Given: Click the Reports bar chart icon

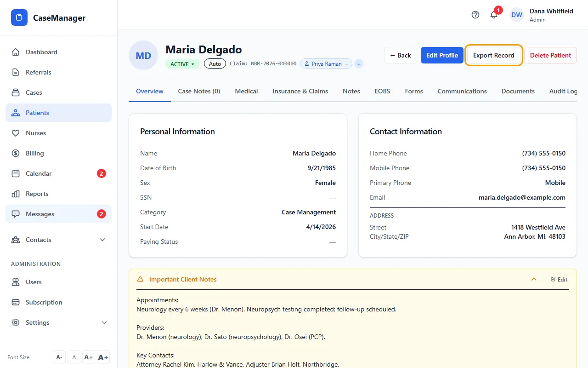Looking at the screenshot, I should coord(16,194).
